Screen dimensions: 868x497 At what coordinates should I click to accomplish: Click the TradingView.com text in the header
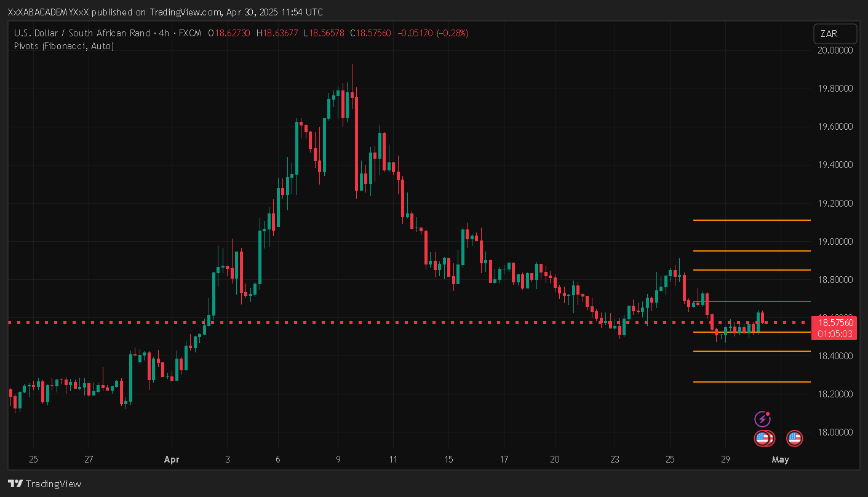(185, 12)
